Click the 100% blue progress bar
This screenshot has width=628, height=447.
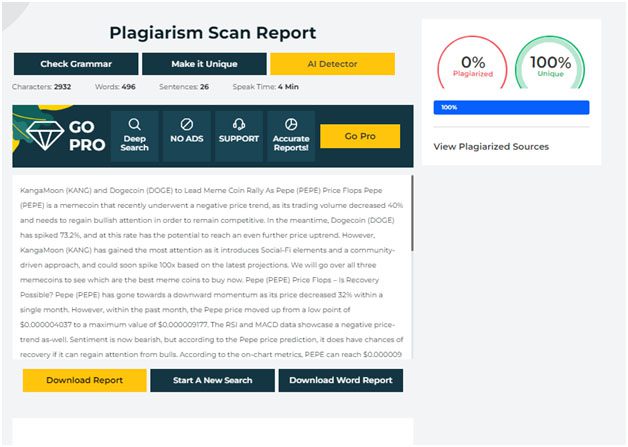point(511,107)
